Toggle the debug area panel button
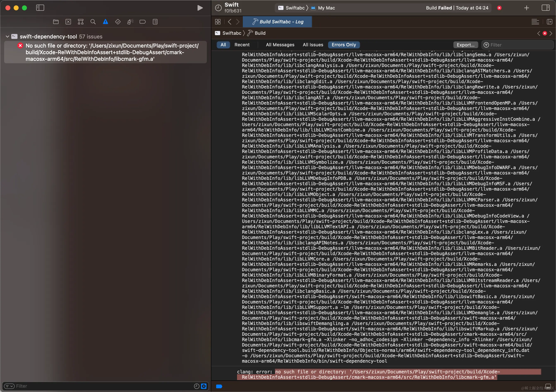The image size is (556, 392). click(548, 386)
